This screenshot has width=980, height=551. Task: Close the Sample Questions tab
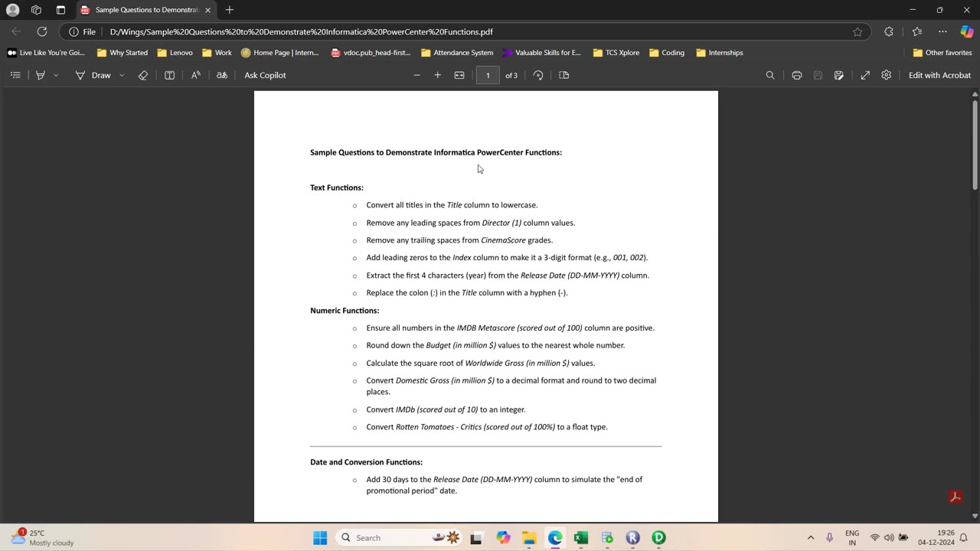207,10
